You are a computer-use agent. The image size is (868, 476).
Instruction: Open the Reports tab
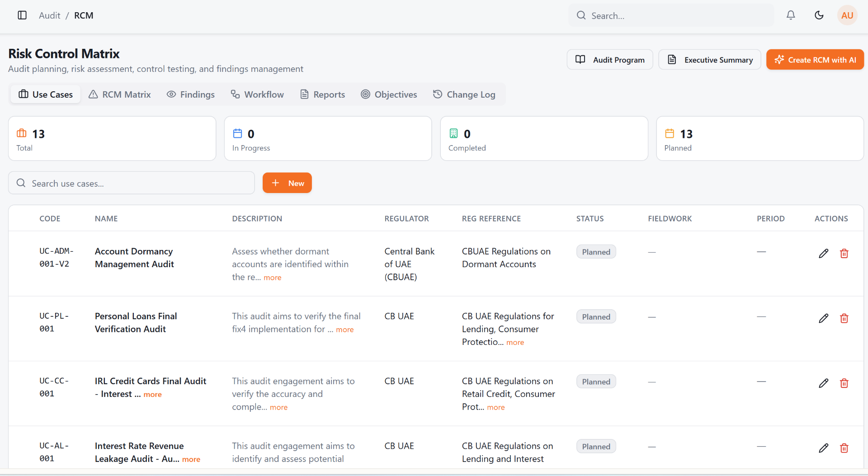coord(323,94)
